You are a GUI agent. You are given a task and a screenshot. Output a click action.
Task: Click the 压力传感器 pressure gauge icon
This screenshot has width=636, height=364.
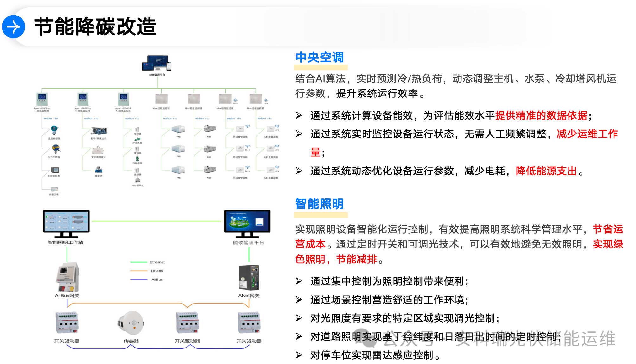pyautogui.click(x=56, y=149)
